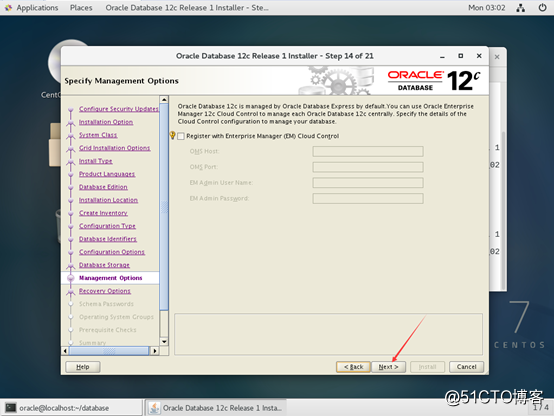Cancel the Oracle installer
This screenshot has width=554, height=416.
466,367
